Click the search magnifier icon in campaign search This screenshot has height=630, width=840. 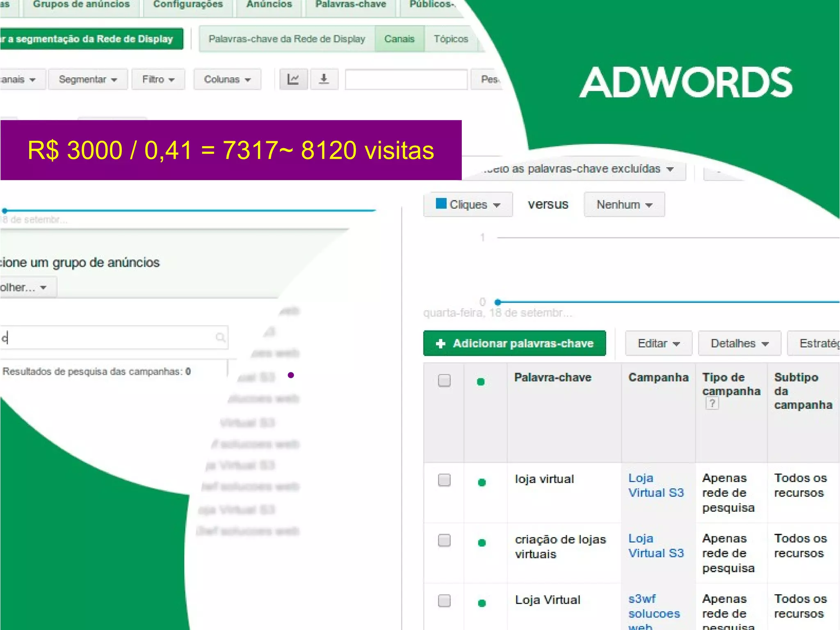click(220, 337)
